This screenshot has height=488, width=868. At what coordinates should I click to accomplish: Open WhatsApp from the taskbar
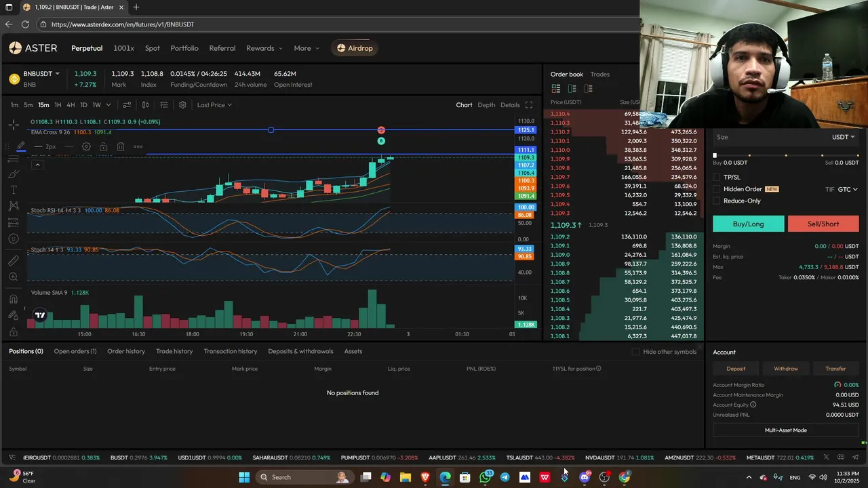(485, 477)
